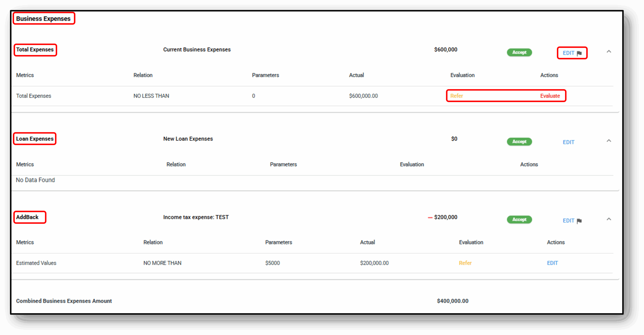644x335 pixels.
Task: Click Refer evaluation in Total Expenses row
Action: [456, 96]
